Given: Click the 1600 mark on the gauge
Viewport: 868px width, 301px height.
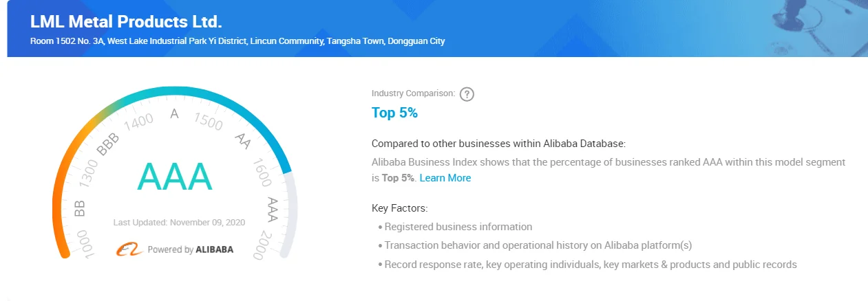Looking at the screenshot, I should click(x=261, y=172).
